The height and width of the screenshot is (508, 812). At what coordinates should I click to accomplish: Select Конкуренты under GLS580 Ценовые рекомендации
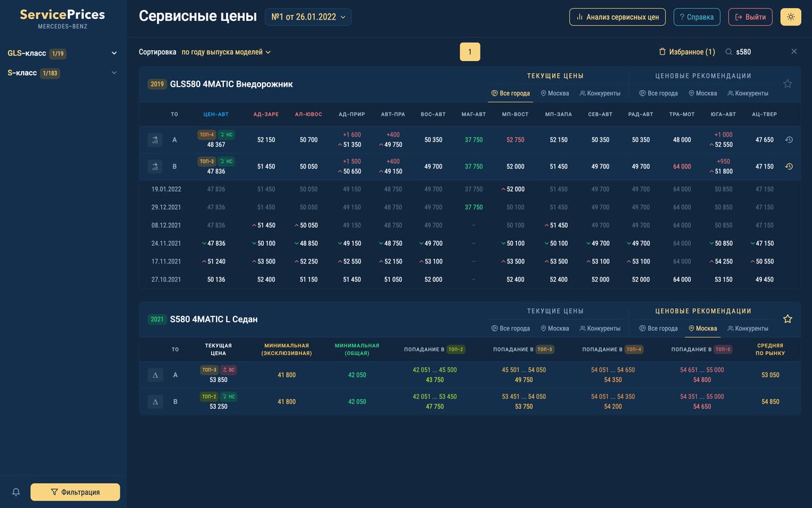[x=748, y=93]
